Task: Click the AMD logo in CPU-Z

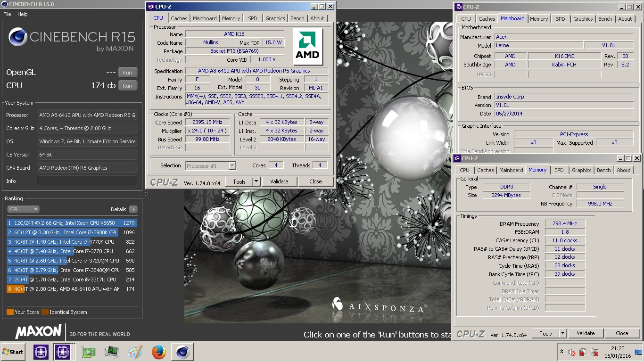Action: (307, 47)
